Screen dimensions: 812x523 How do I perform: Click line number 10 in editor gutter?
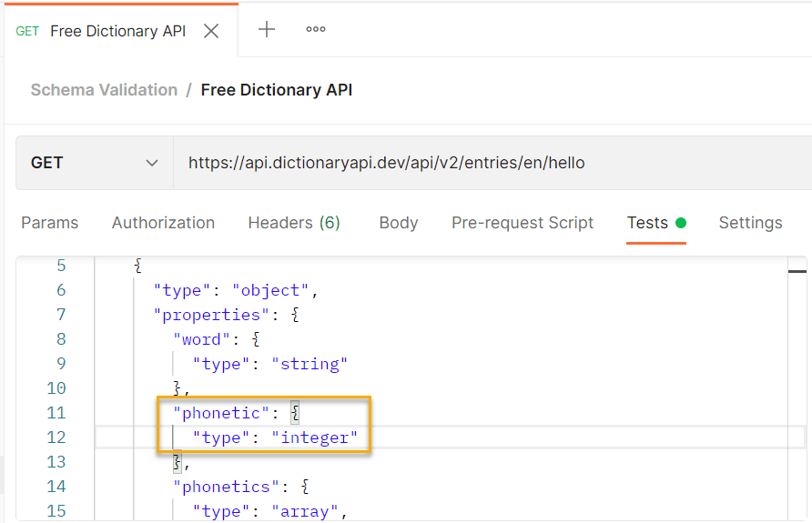[56, 388]
